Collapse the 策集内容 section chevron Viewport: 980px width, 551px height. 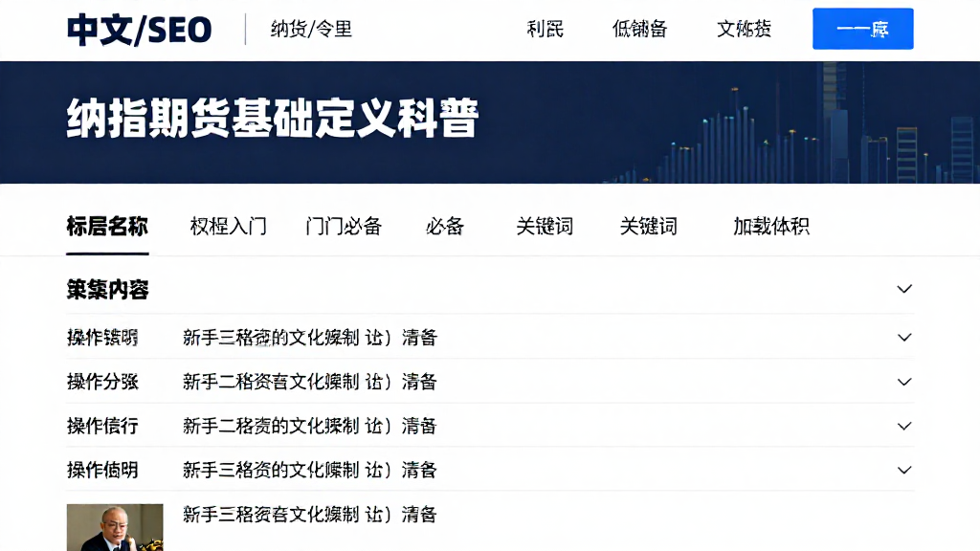[x=904, y=289]
